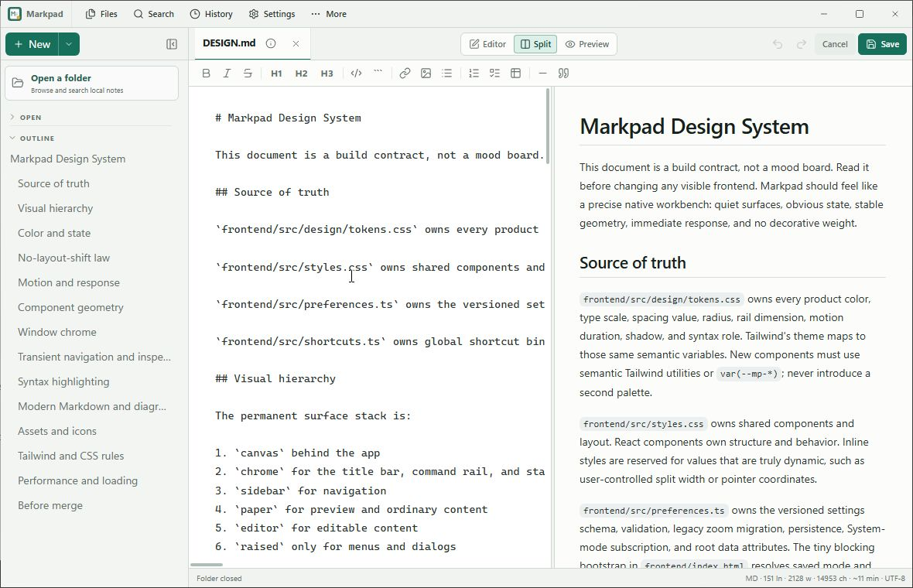Image resolution: width=913 pixels, height=588 pixels.
Task: Jump to Before merge outline item
Action: (50, 505)
